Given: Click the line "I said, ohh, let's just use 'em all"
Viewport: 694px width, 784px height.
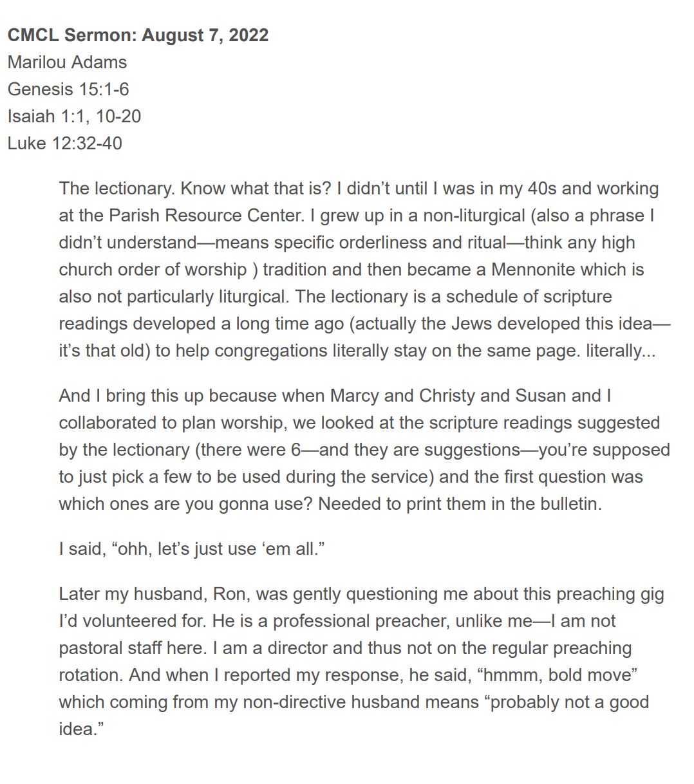Looking at the screenshot, I should (191, 549).
